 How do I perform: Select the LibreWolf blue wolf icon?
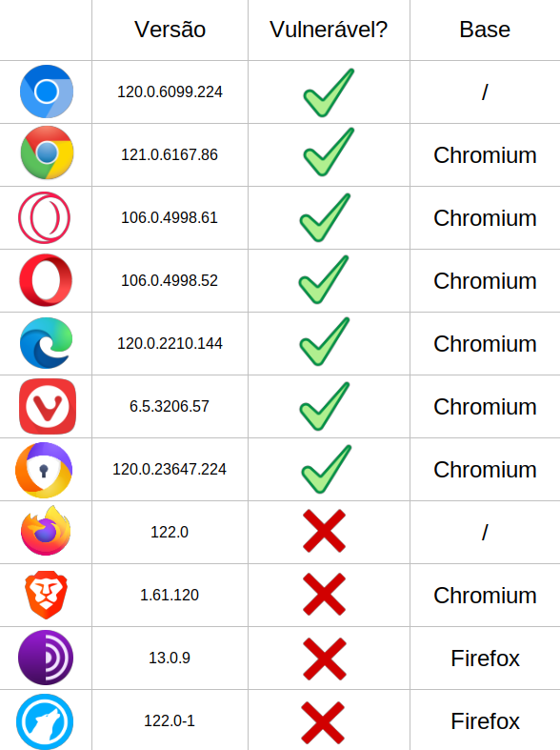pyautogui.click(x=45, y=721)
